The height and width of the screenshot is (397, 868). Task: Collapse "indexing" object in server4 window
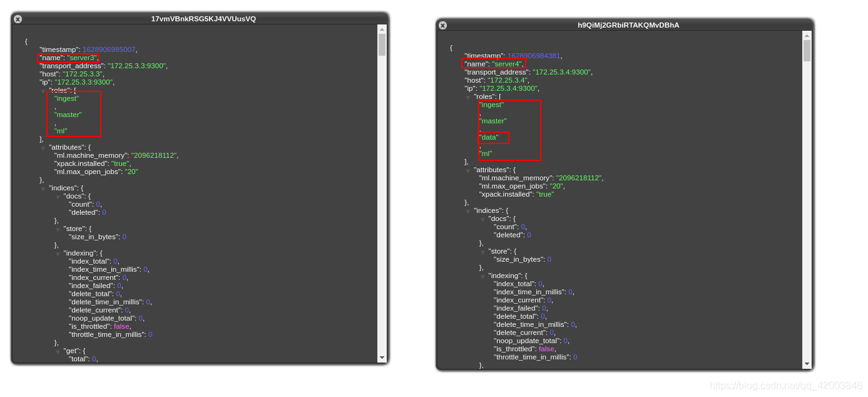pos(483,276)
